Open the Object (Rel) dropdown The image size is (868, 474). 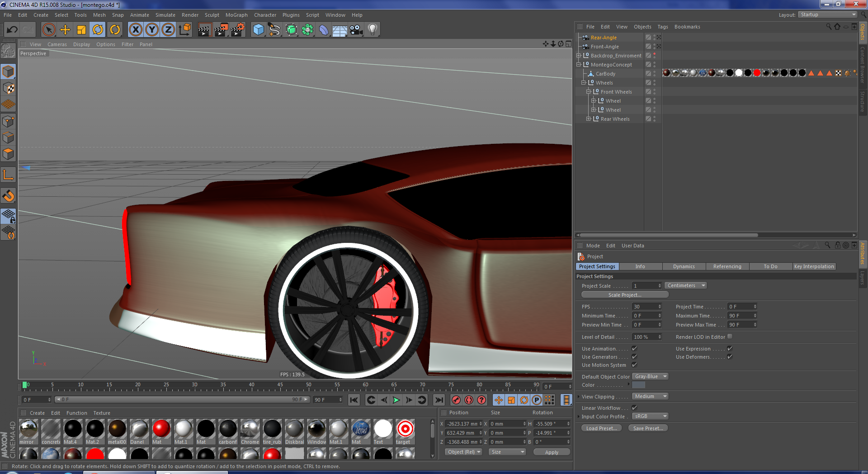coord(464,452)
